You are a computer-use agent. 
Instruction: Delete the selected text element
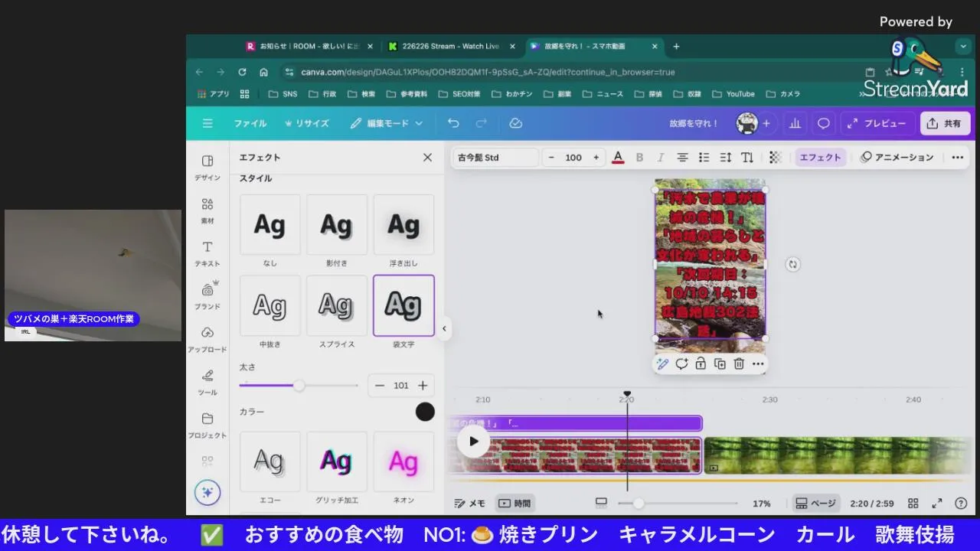739,364
